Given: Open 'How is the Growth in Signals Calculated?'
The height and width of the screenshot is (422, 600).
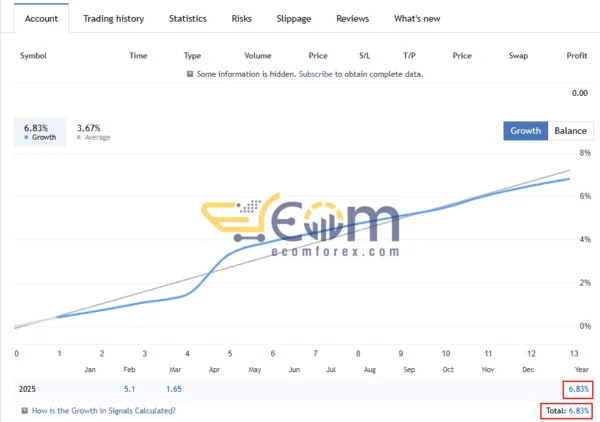Looking at the screenshot, I should pos(104,411).
